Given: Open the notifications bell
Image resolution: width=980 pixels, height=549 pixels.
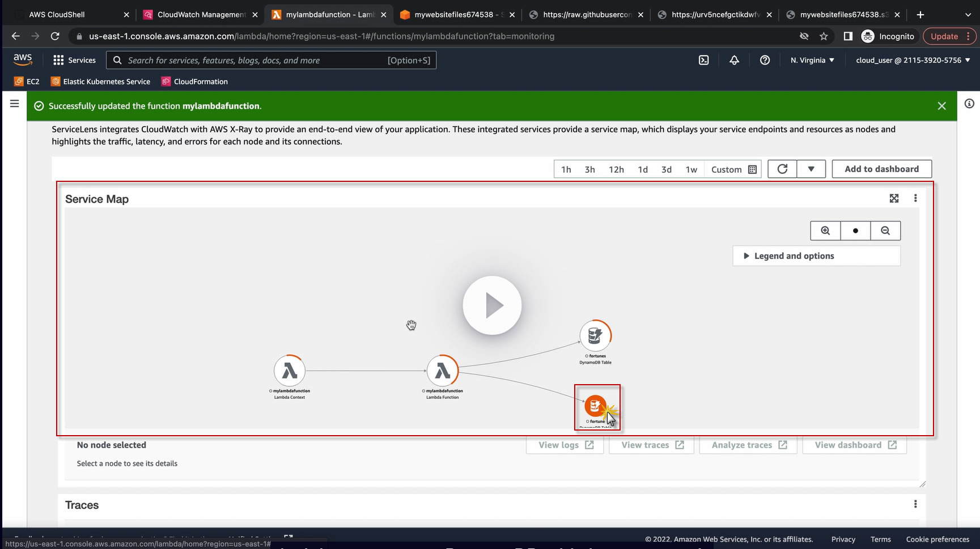Looking at the screenshot, I should (x=734, y=60).
